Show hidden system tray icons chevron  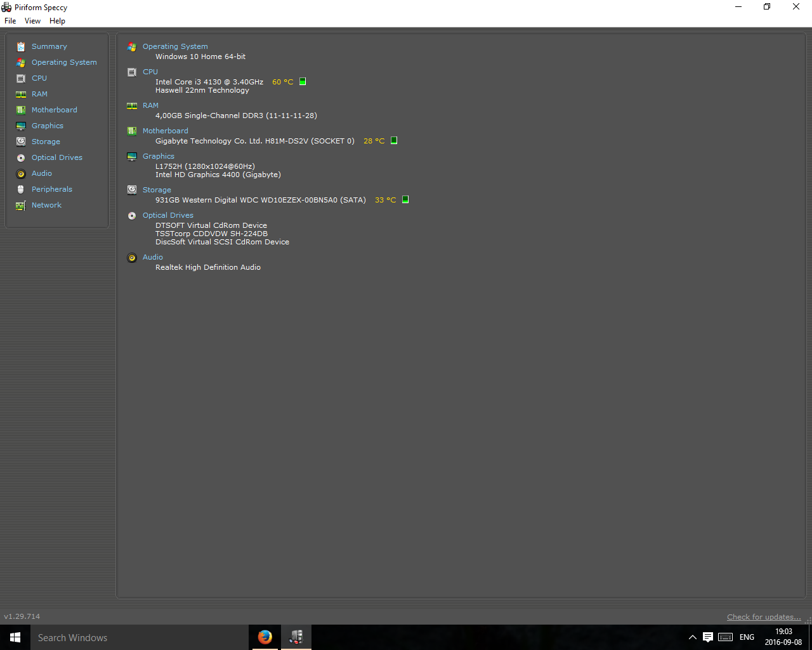coord(693,637)
